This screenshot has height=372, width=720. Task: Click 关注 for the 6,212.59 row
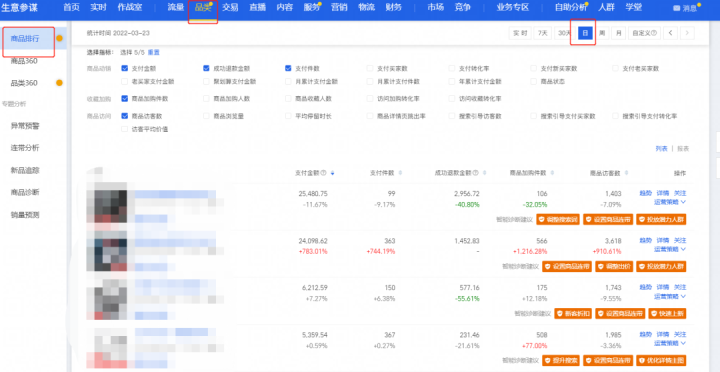680,287
